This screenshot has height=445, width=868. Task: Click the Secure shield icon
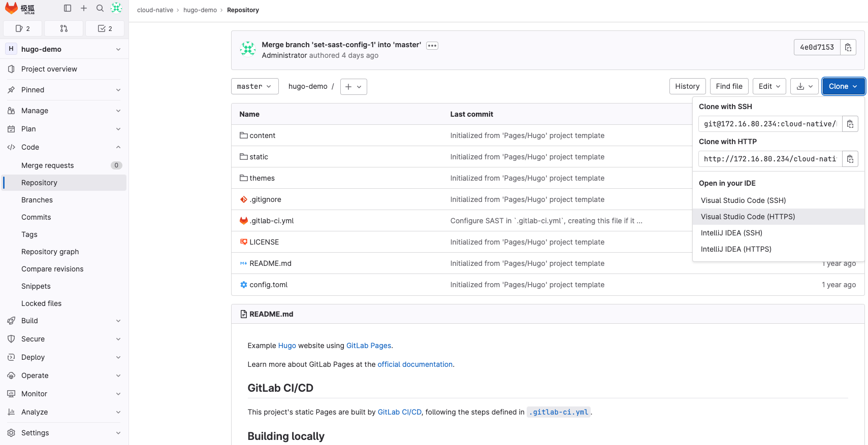(x=11, y=339)
